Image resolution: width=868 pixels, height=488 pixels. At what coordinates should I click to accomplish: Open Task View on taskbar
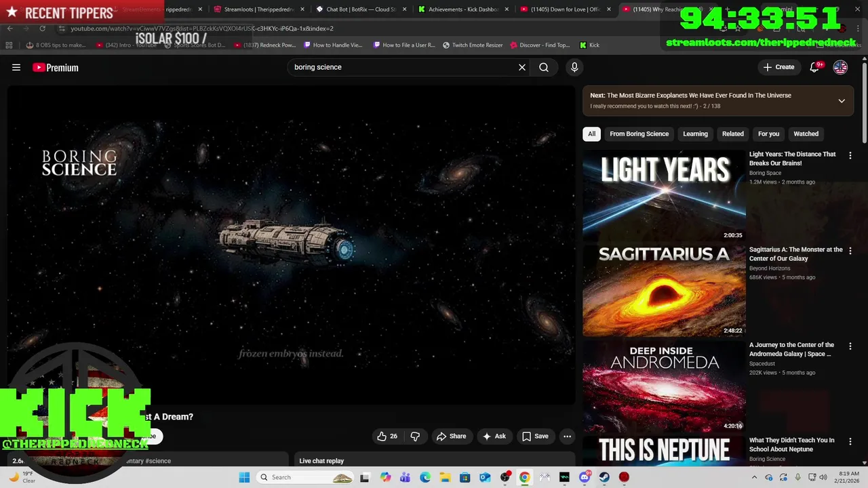coord(365,477)
